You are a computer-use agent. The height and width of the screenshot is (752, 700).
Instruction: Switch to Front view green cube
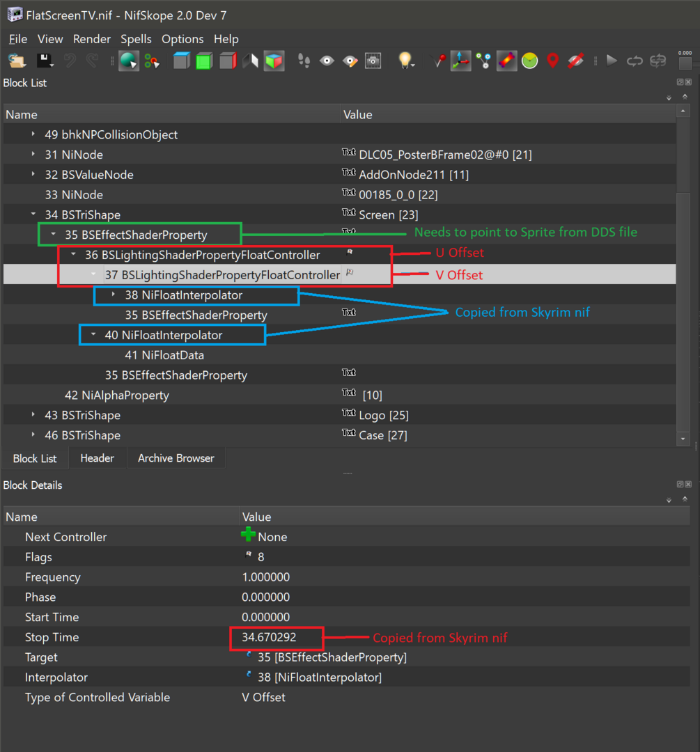(204, 61)
